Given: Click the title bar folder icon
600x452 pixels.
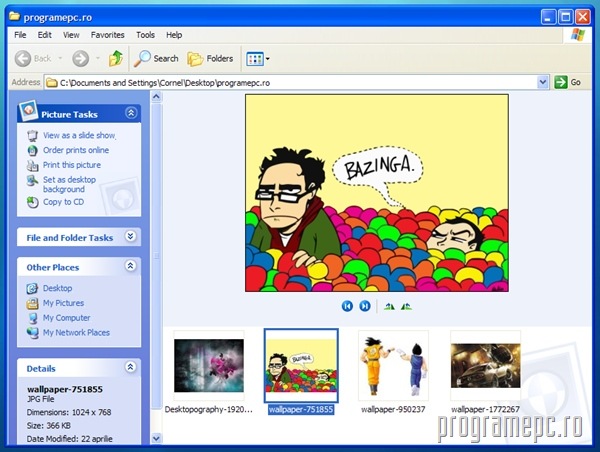Looking at the screenshot, I should point(14,16).
